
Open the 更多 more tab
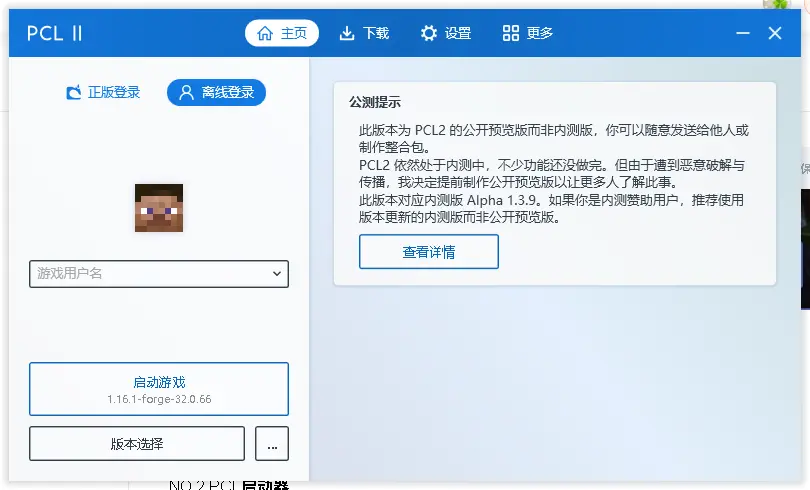click(x=527, y=33)
